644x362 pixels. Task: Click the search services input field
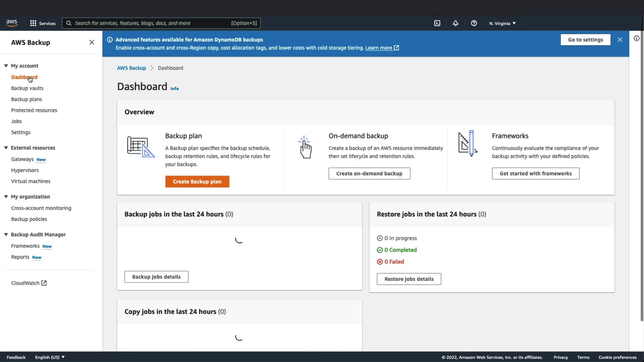pos(151,23)
